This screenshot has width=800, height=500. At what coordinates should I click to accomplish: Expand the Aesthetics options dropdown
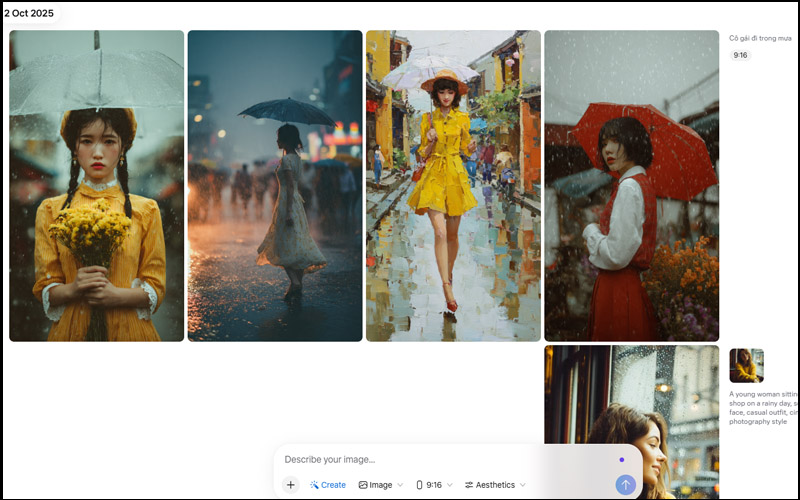point(495,485)
